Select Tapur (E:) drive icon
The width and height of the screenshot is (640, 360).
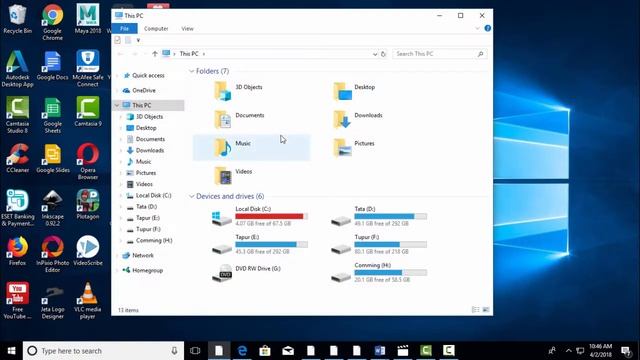(x=222, y=248)
